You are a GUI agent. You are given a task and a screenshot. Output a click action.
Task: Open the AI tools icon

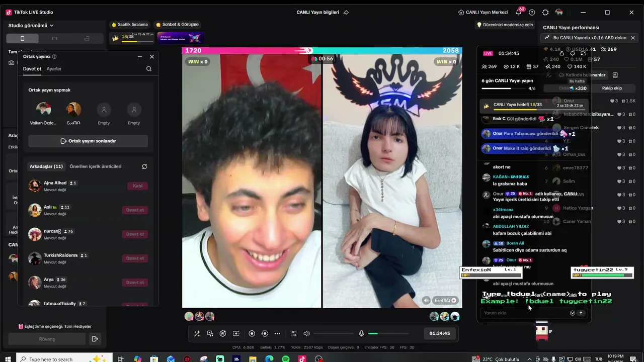(223, 333)
